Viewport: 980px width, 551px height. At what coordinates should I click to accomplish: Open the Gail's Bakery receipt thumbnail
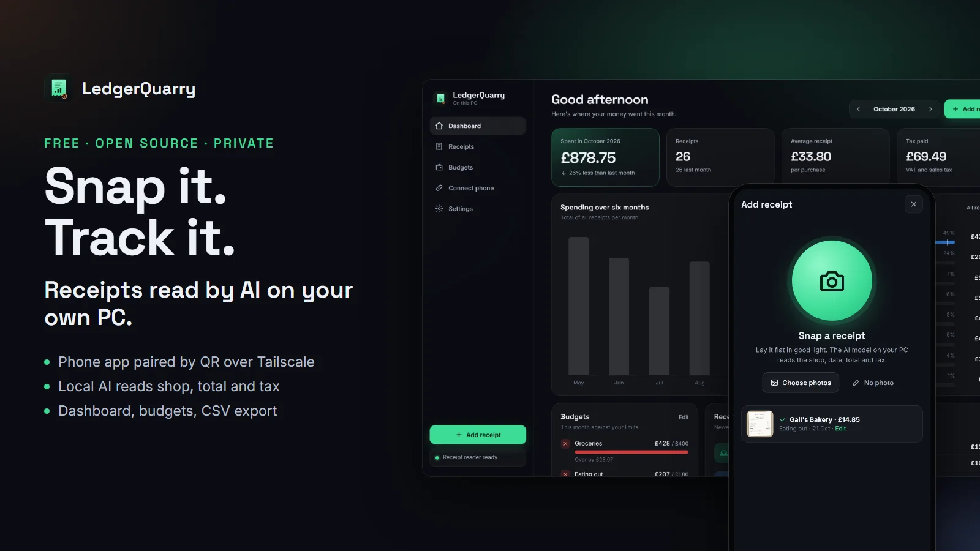tap(760, 424)
